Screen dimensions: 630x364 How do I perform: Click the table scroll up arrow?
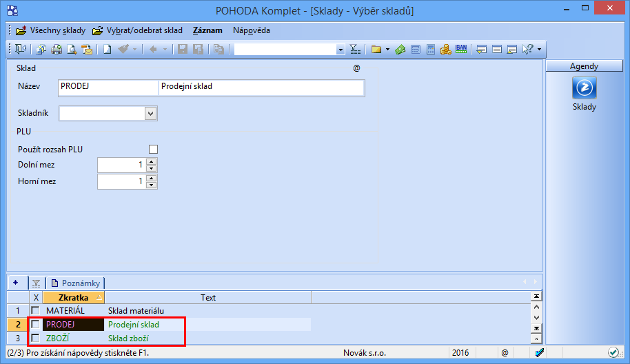536,307
